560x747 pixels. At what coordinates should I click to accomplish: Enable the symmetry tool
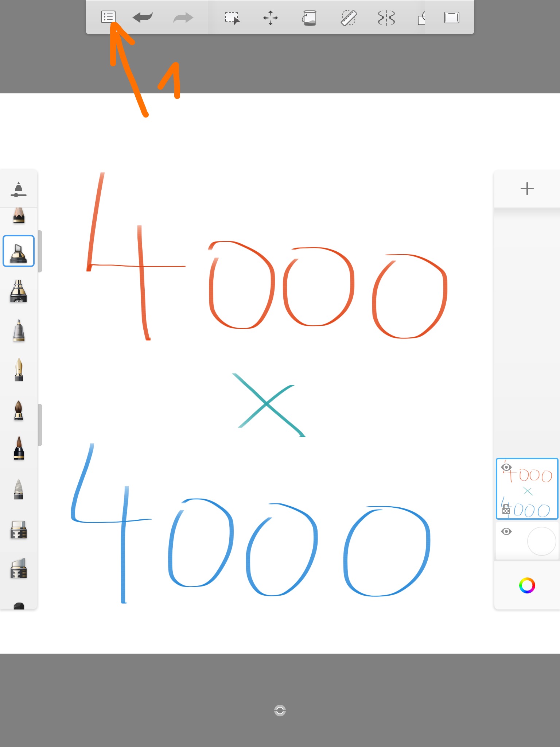click(386, 18)
